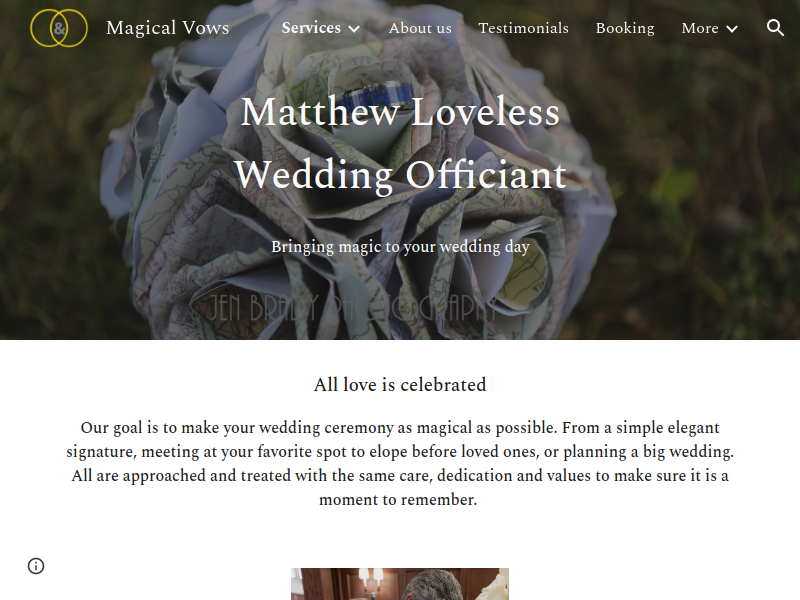Click the officiant photo thumbnail

(x=400, y=584)
